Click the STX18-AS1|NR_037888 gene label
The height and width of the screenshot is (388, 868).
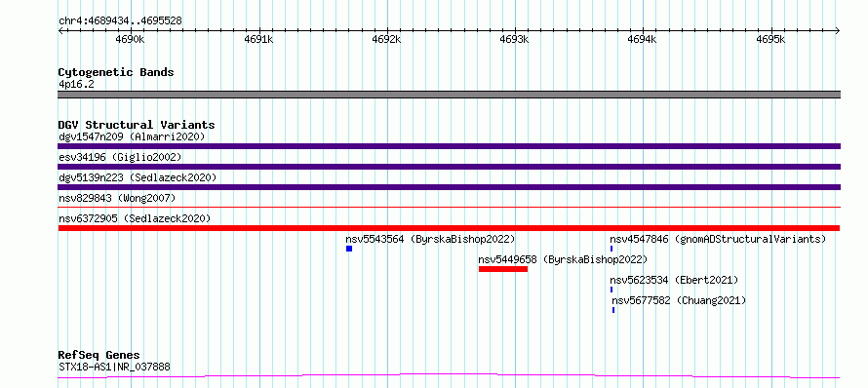114,367
